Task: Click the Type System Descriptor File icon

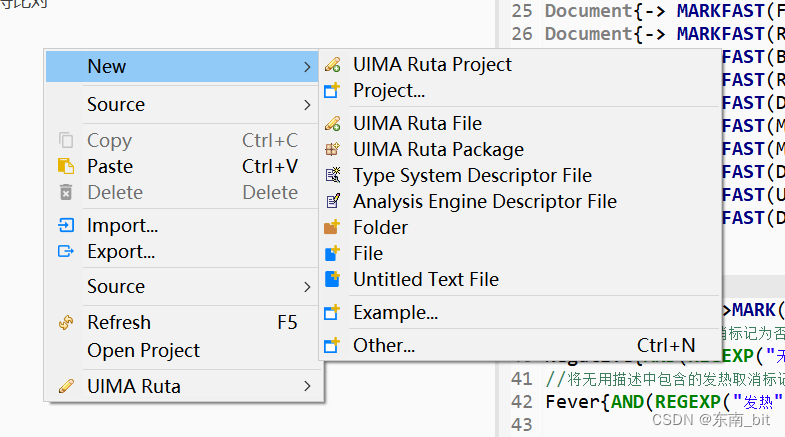Action: click(333, 176)
